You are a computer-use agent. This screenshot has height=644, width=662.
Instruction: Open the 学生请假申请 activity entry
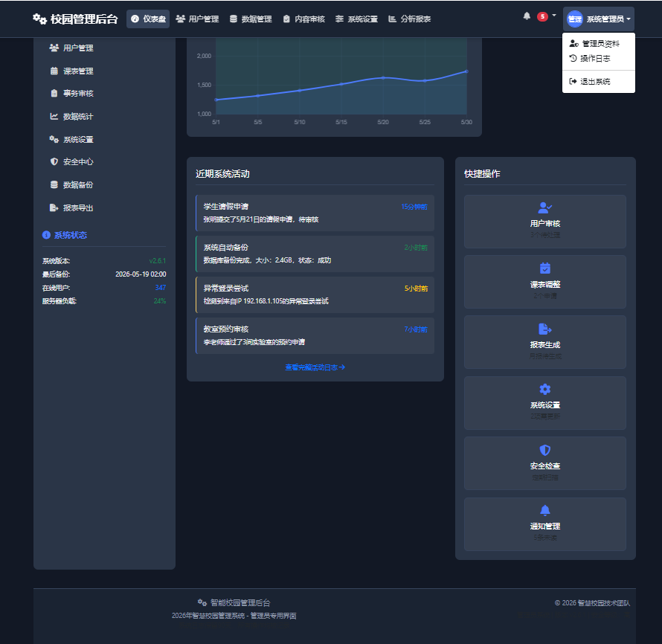(315, 213)
